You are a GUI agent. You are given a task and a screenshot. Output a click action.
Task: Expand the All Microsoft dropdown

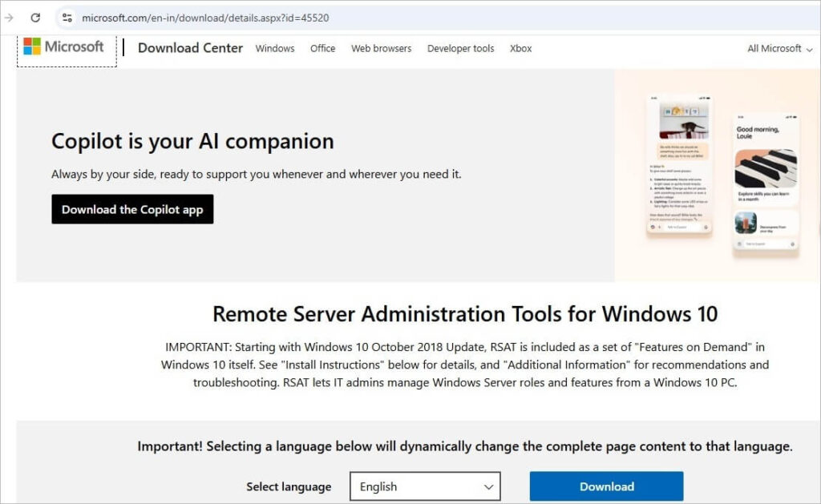[776, 48]
